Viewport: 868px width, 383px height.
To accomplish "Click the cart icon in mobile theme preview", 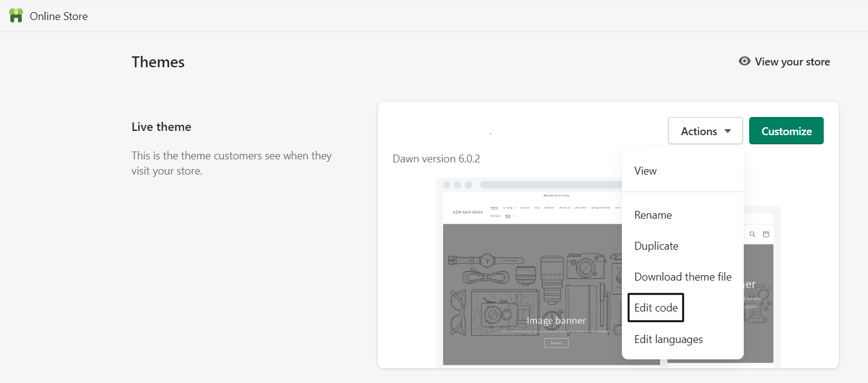I will [x=766, y=234].
